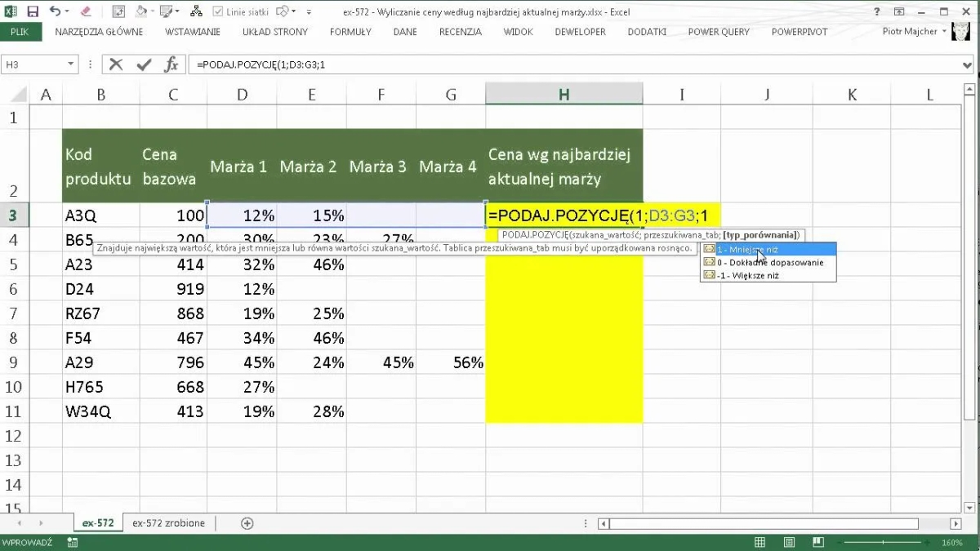The width and height of the screenshot is (980, 551).
Task: Open Customize Quick Access Toolbar dropdown
Action: [309, 12]
